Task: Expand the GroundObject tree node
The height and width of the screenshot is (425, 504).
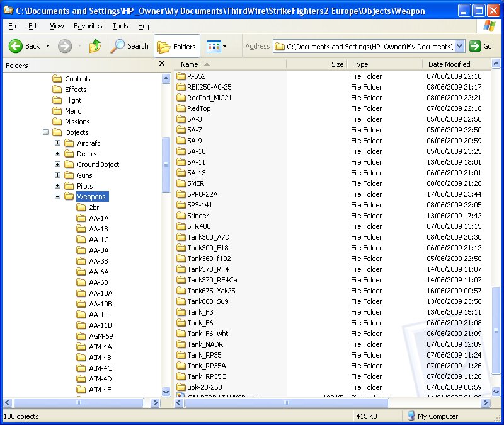Action: click(57, 165)
